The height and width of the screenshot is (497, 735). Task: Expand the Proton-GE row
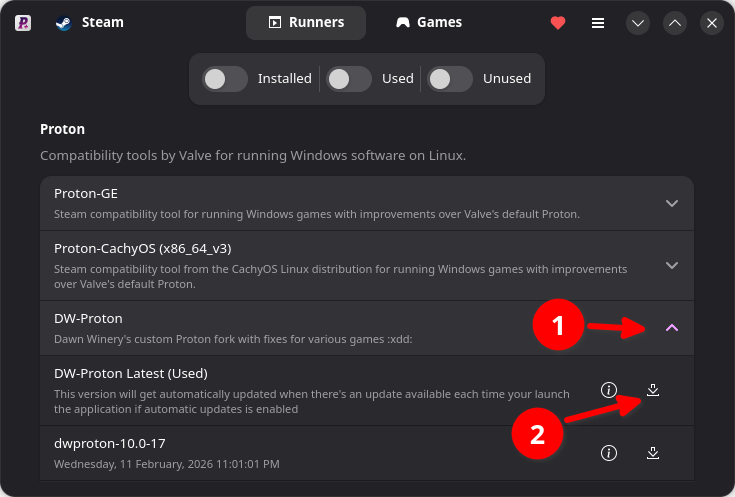[672, 203]
